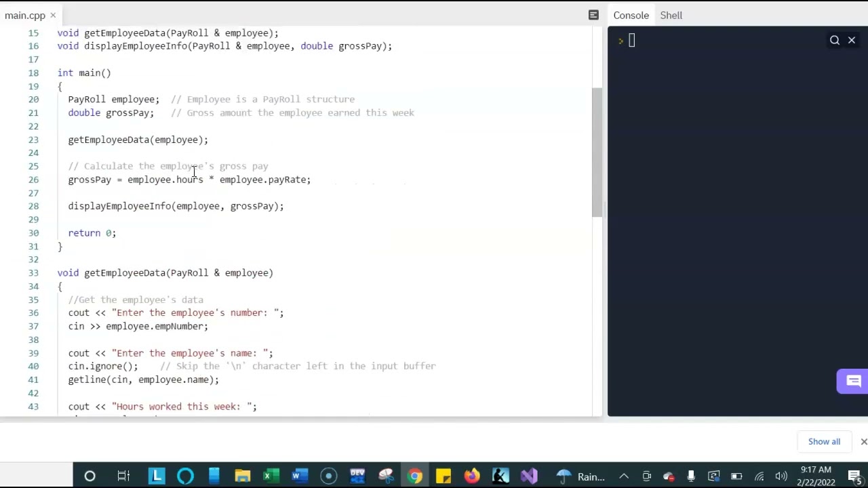Click the console search magnifier icon

pyautogui.click(x=835, y=40)
